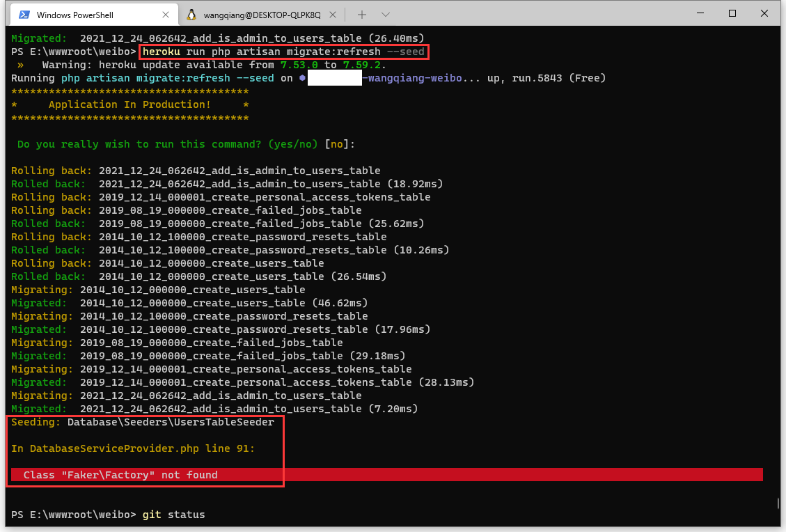Click 'Migrated' password_resets_table (17.96ms) line
The image size is (786, 532).
221,329
